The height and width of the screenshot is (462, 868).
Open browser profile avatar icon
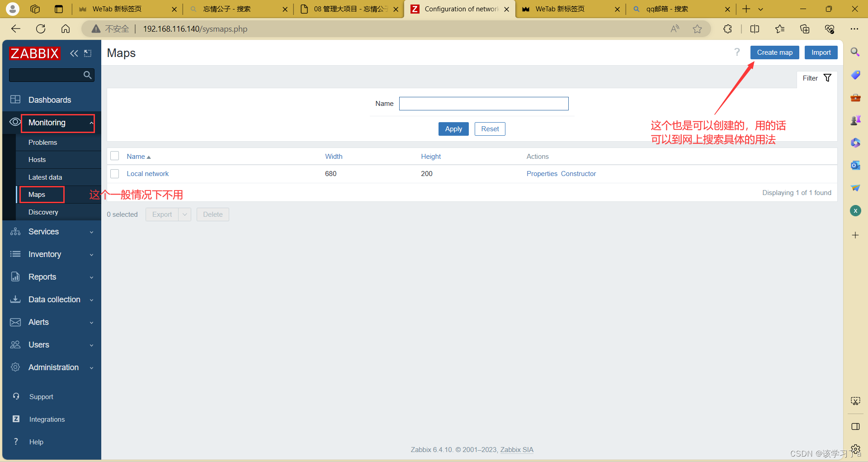coord(13,9)
